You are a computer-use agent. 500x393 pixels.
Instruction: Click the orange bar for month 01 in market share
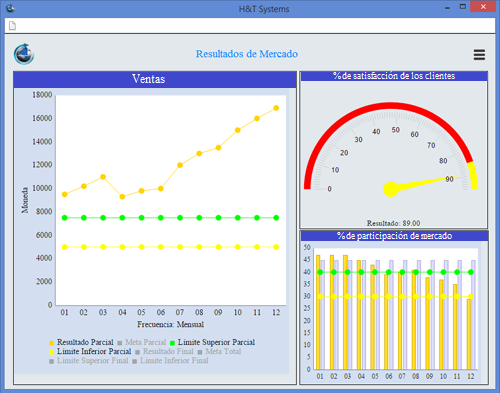318,312
